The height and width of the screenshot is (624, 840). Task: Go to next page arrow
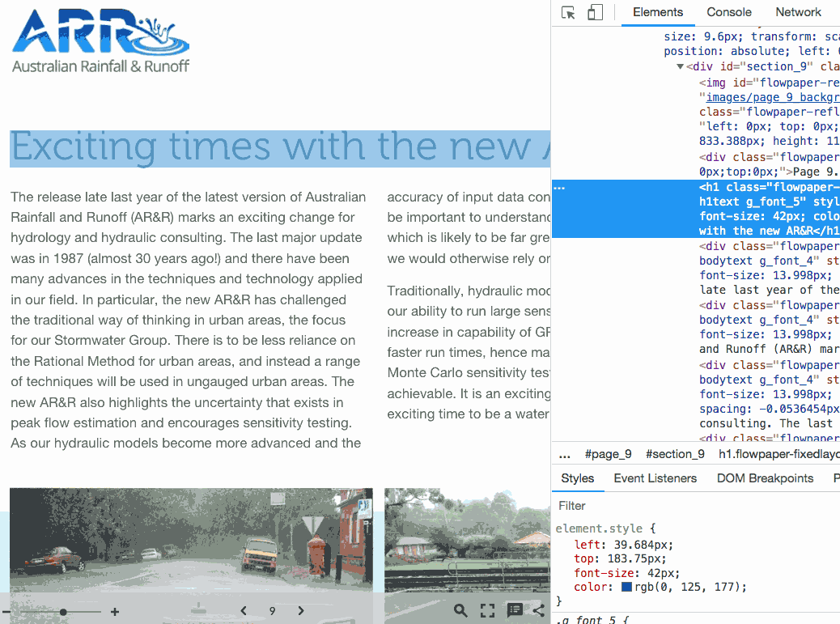pyautogui.click(x=300, y=610)
